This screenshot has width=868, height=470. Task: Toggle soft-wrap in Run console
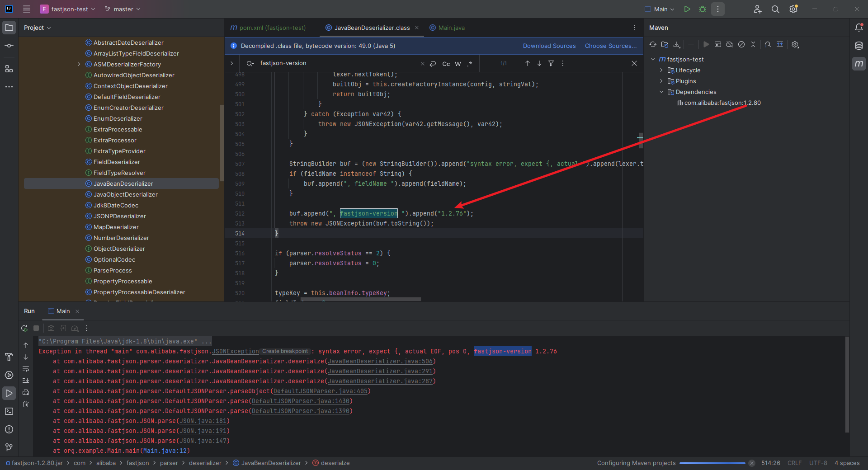(x=26, y=369)
